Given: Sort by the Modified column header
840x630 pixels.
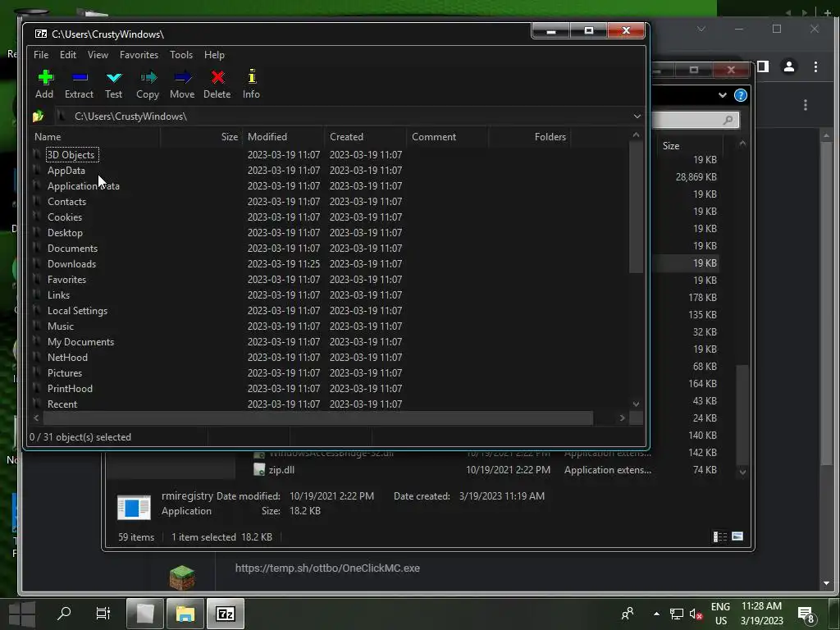Looking at the screenshot, I should click(x=283, y=137).
